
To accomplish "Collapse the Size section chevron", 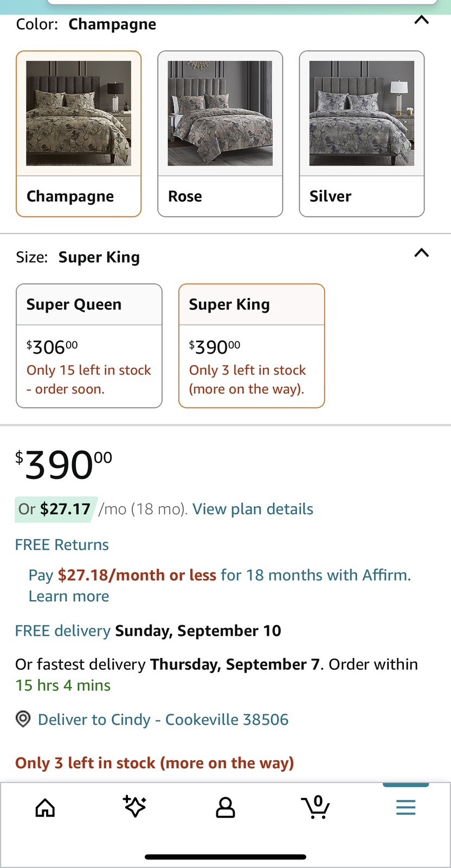I will coord(422,253).
